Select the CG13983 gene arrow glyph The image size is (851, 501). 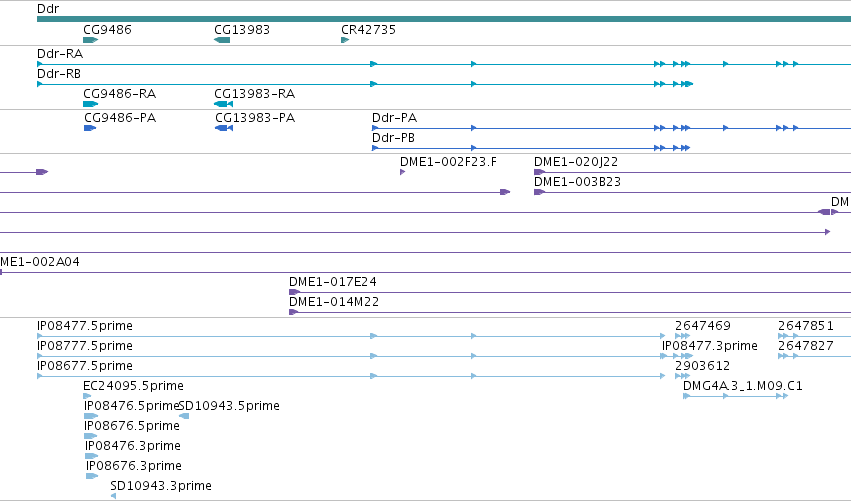(x=222, y=40)
